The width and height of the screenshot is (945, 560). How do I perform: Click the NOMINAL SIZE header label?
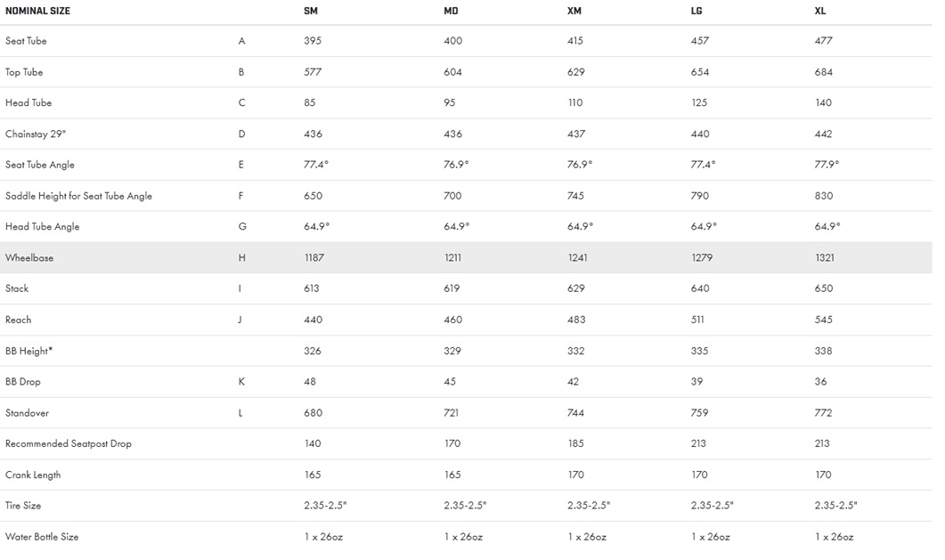pos(37,11)
